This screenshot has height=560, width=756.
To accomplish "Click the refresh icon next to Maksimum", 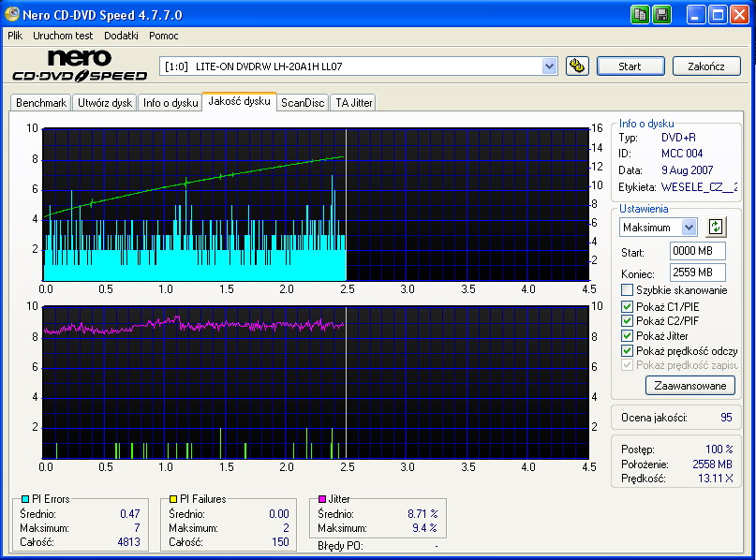I will pyautogui.click(x=716, y=227).
